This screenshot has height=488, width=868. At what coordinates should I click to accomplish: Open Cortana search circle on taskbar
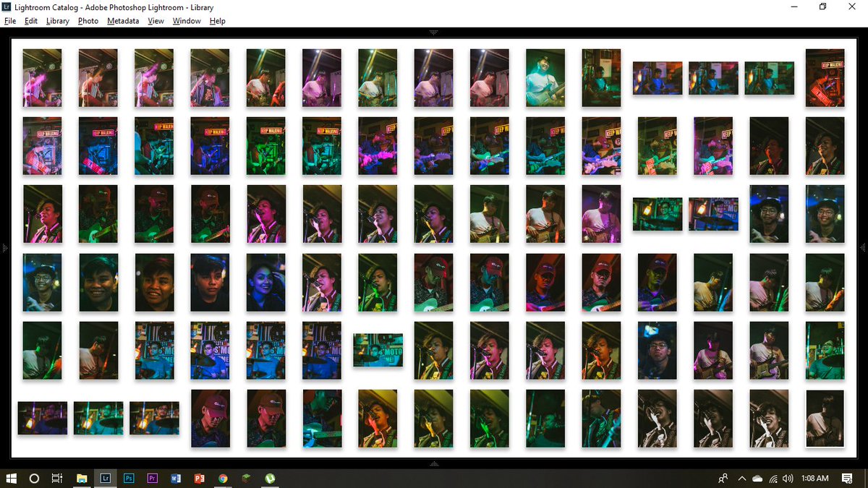[x=34, y=478]
